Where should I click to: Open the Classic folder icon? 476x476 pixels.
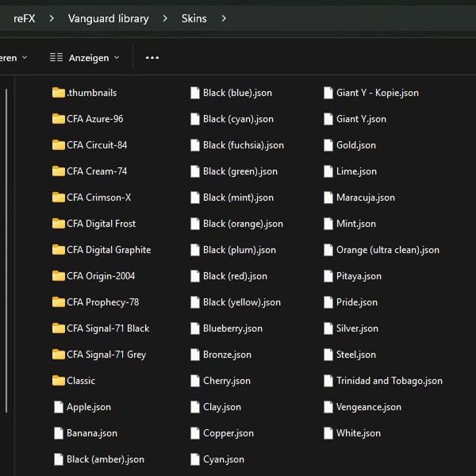[x=58, y=381]
